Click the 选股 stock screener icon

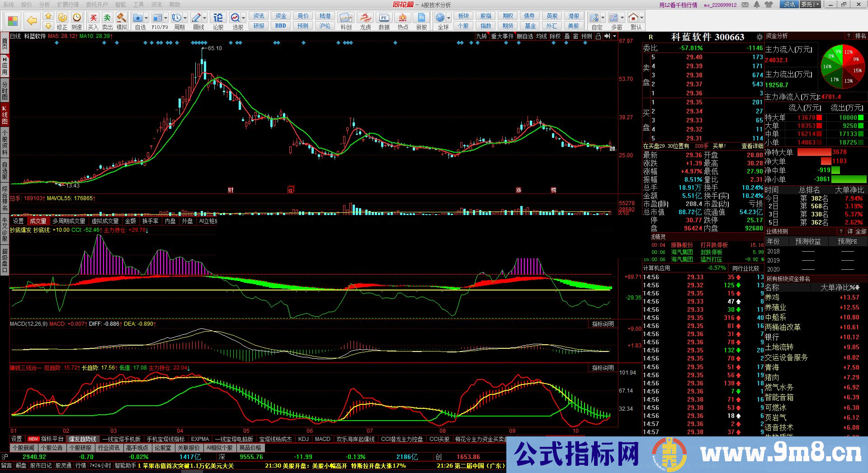point(236,18)
